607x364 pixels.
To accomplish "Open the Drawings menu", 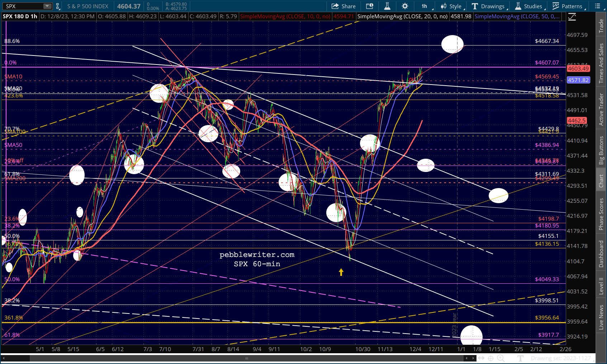I will (x=489, y=6).
